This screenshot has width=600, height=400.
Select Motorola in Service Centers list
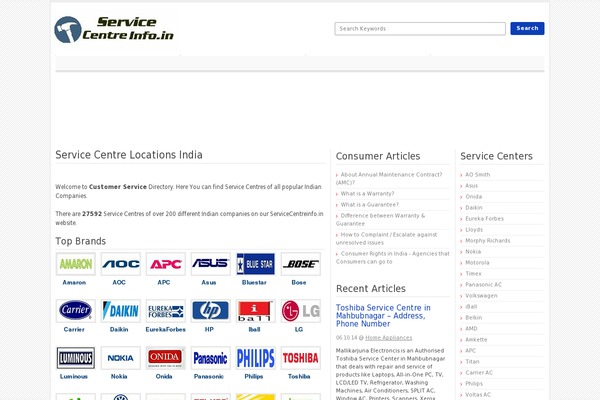pyautogui.click(x=477, y=263)
